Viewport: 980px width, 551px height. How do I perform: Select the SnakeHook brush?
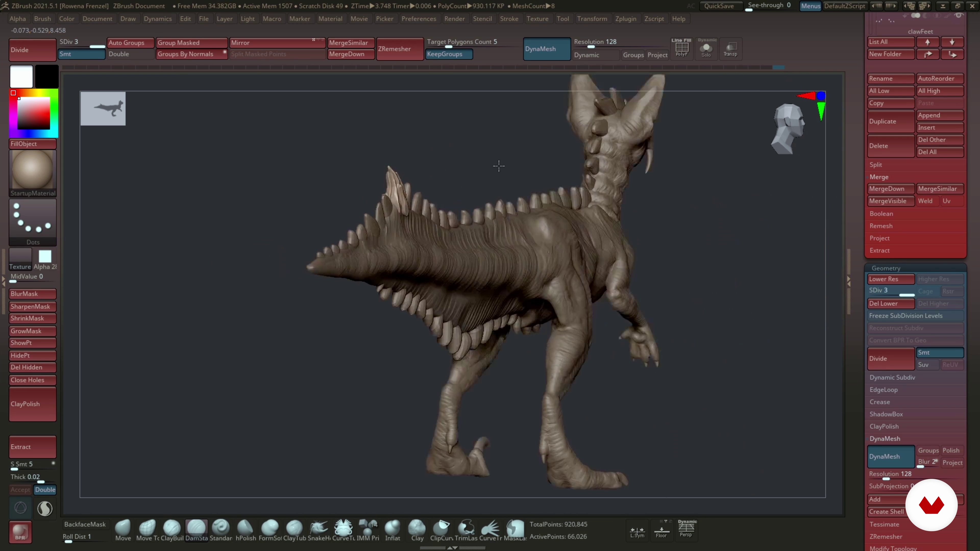pos(319,530)
